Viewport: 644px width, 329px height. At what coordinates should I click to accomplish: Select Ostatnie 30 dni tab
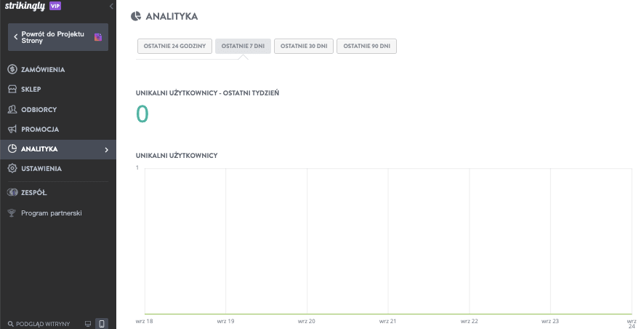click(x=304, y=46)
